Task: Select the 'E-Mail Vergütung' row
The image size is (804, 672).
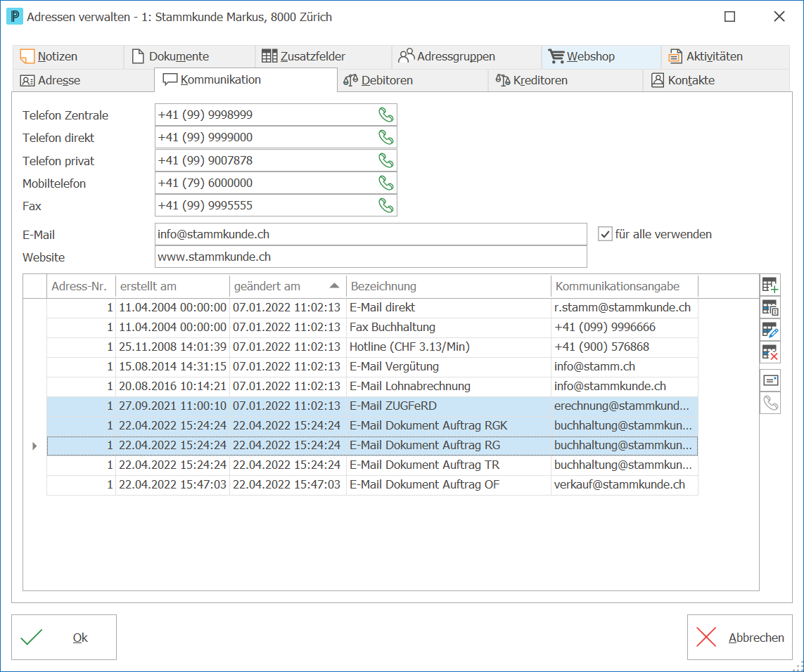Action: [372, 367]
